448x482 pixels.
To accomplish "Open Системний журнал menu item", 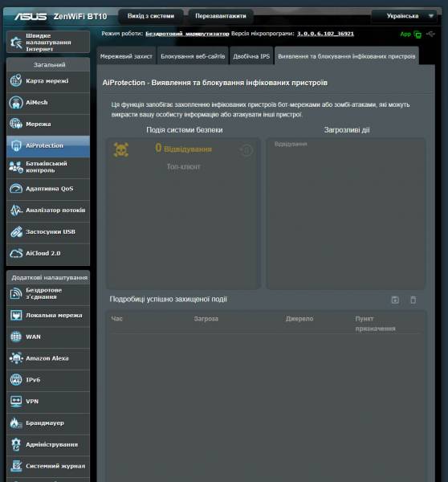I will coord(48,466).
